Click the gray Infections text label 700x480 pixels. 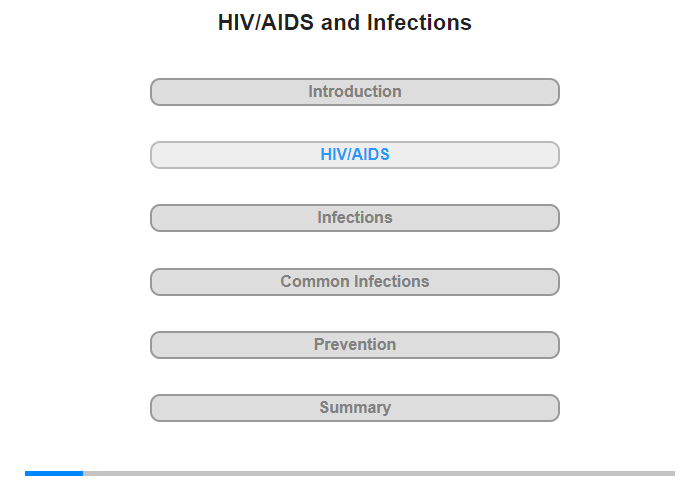click(x=355, y=218)
